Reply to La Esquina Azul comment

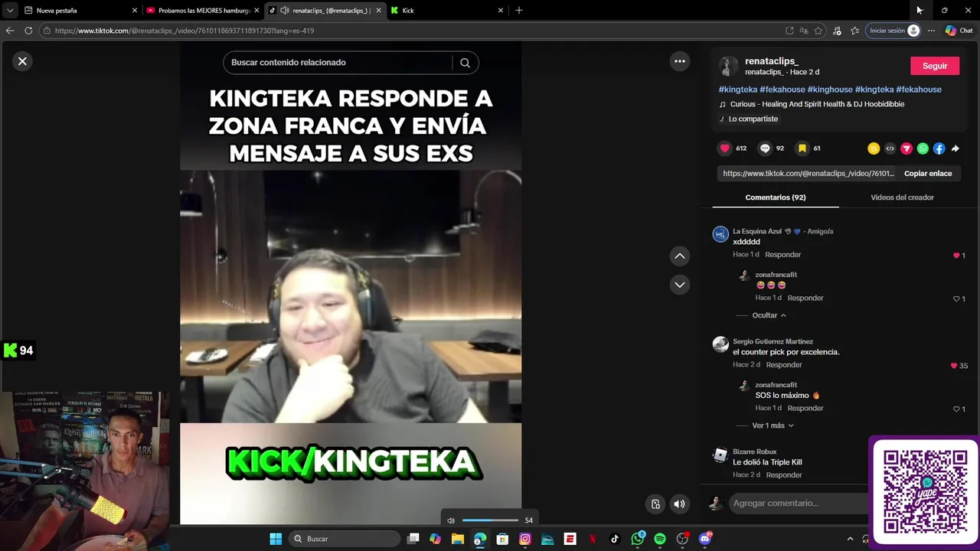pyautogui.click(x=782, y=255)
